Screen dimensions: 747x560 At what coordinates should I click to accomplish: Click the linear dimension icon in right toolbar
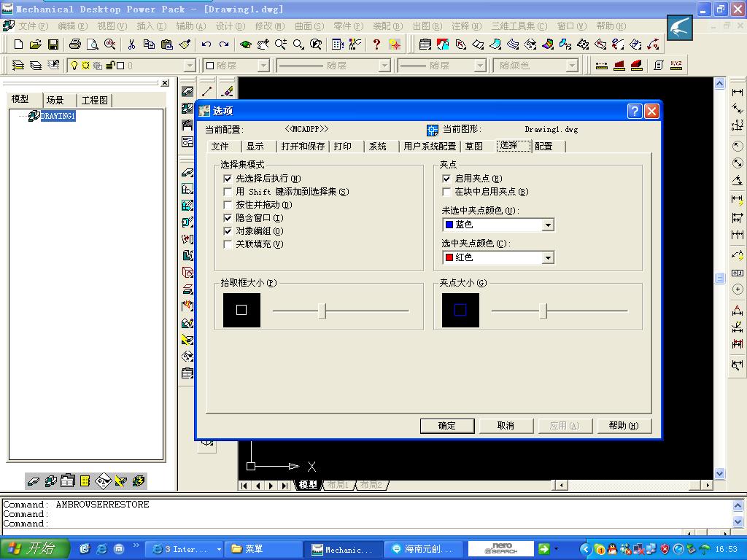point(738,92)
